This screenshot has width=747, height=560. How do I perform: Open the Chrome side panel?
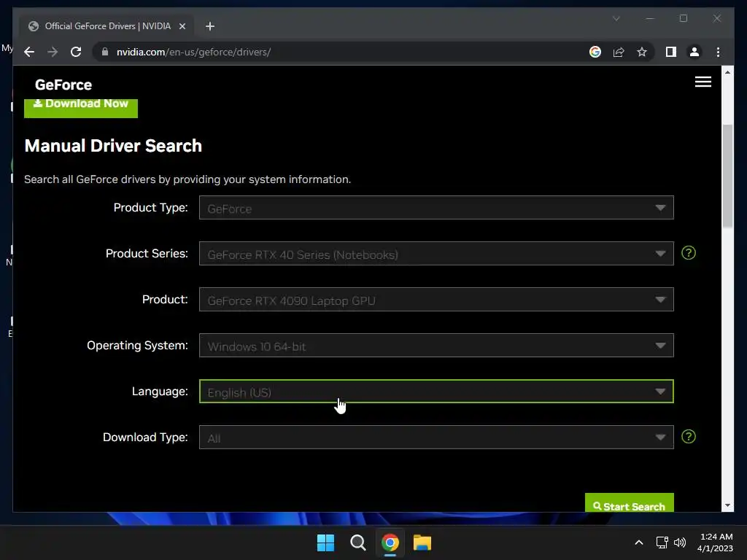point(671,52)
